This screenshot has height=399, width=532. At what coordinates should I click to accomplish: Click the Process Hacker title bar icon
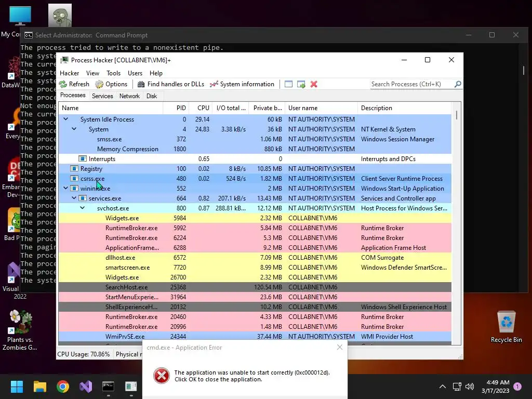tap(64, 60)
